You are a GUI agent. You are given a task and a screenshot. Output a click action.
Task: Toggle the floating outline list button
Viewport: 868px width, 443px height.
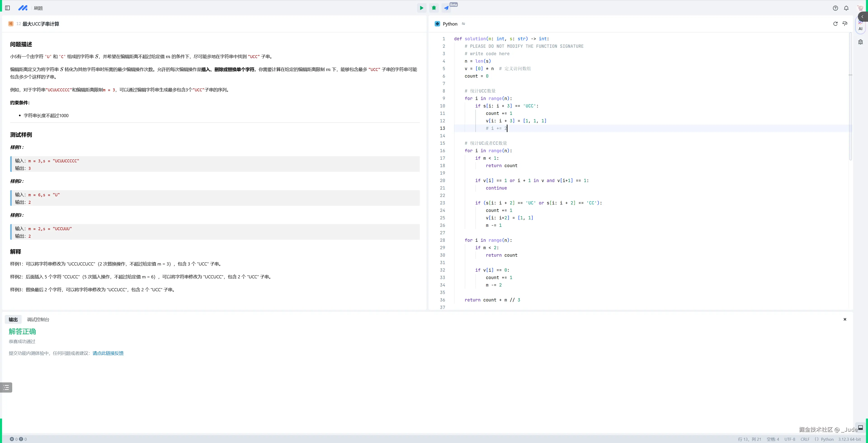[6, 387]
